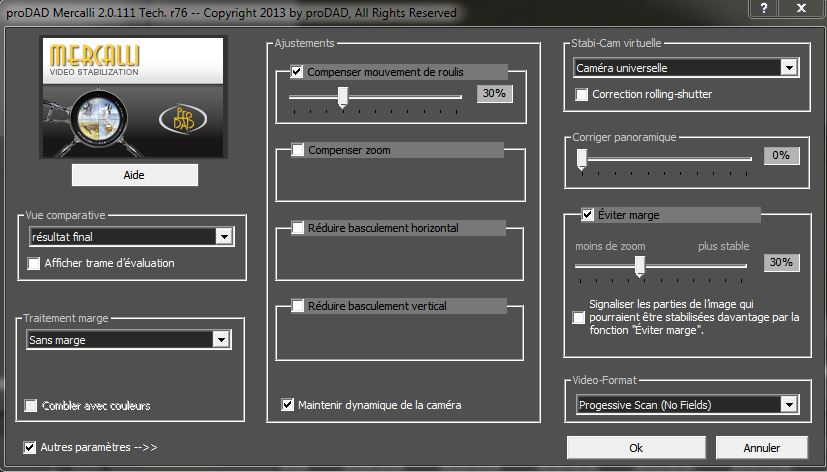Click the 'Progessive Scan (No Fields)' value

point(645,405)
